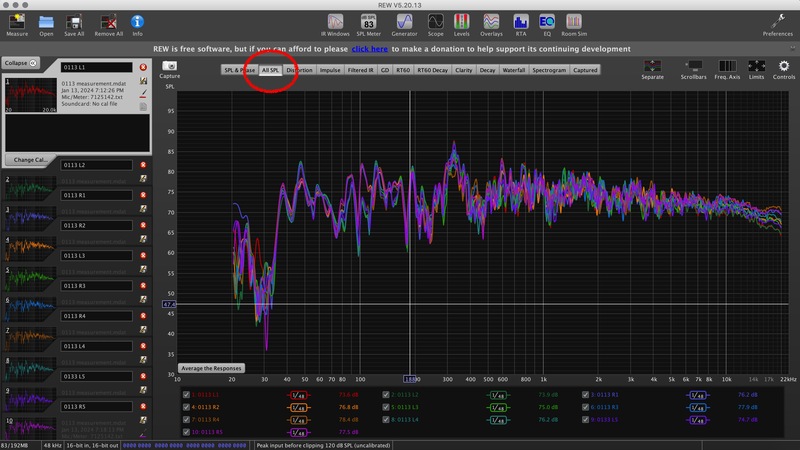Select the Spectrogram tab

pos(549,71)
